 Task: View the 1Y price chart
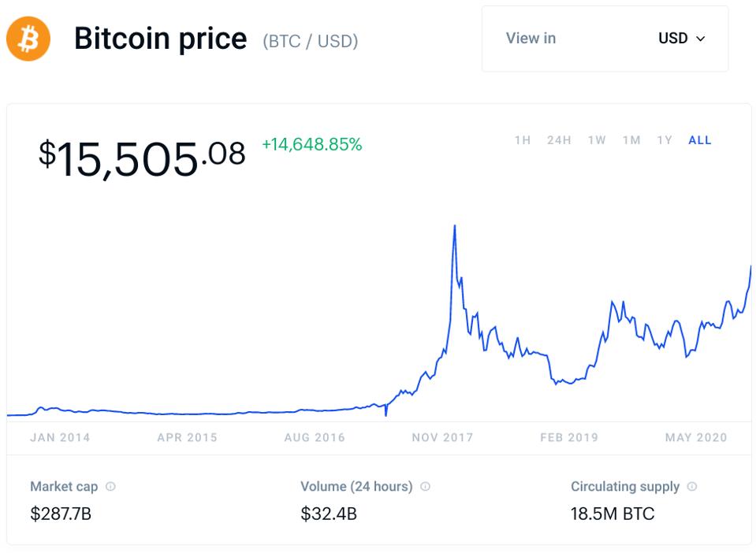click(x=664, y=139)
